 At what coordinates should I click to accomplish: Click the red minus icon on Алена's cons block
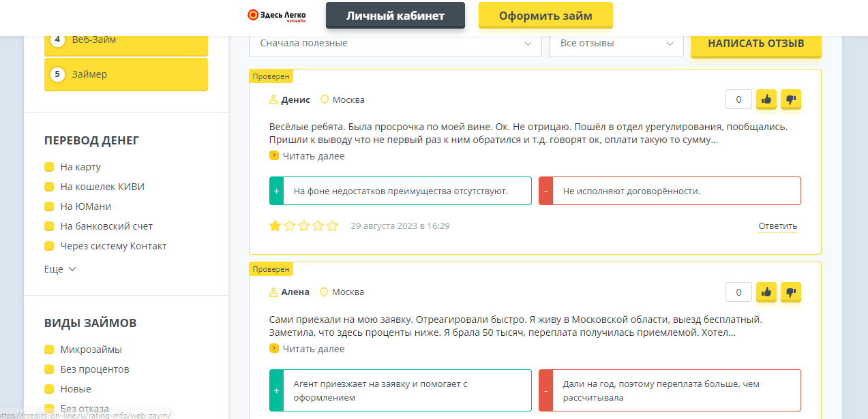(x=545, y=390)
